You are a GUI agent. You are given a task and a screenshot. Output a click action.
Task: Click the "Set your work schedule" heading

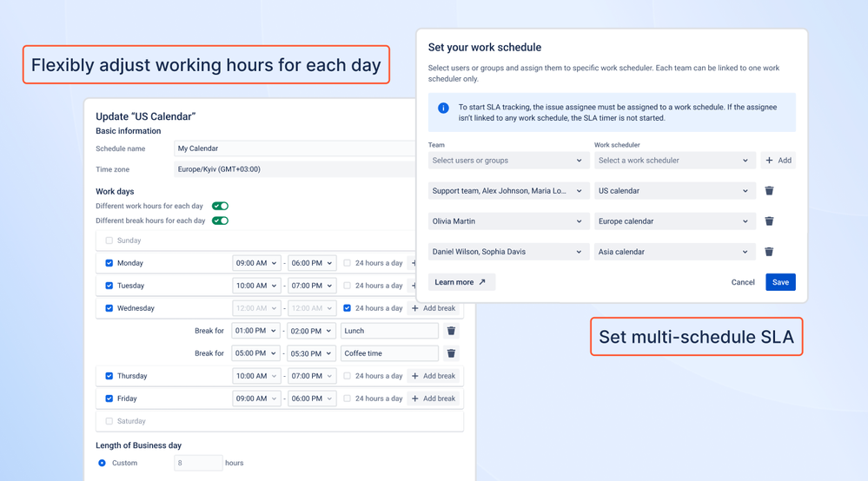point(484,48)
